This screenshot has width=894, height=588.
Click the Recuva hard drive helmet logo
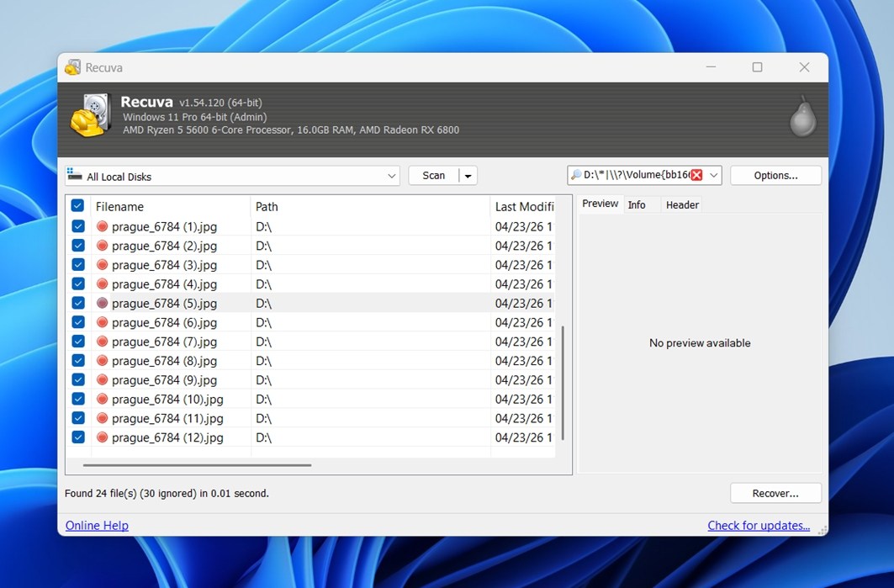[x=91, y=116]
